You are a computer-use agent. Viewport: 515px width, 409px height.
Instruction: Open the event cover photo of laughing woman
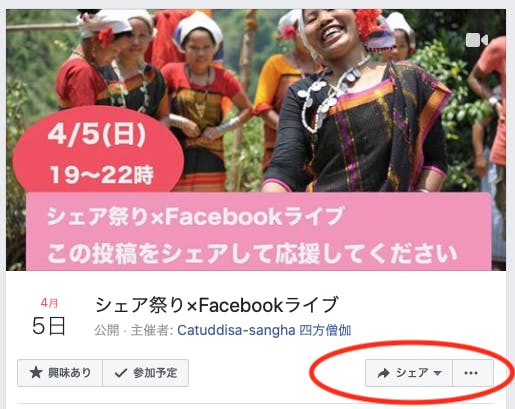click(256, 140)
